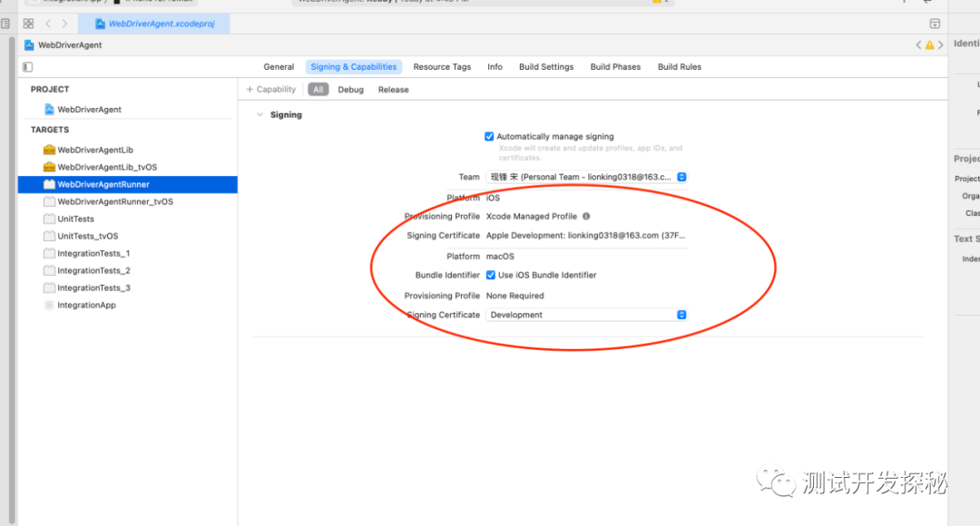Open the Signing Certificate Development dropdown

point(586,315)
